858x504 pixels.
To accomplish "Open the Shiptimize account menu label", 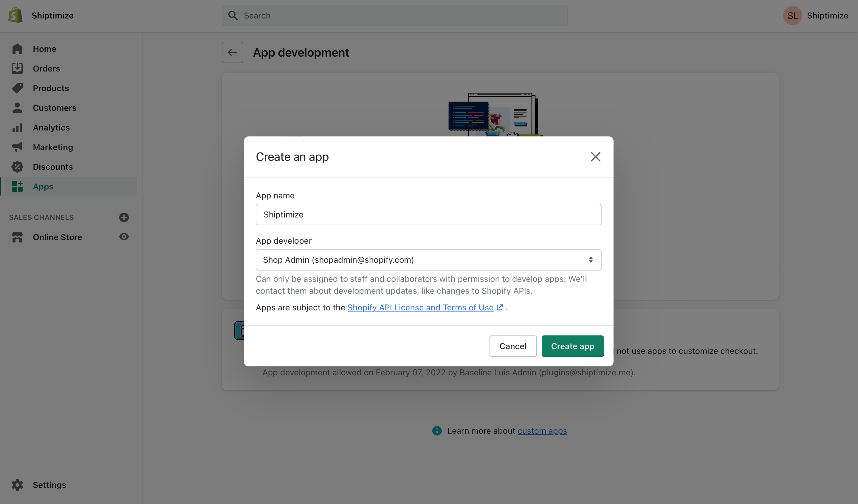I will point(827,15).
